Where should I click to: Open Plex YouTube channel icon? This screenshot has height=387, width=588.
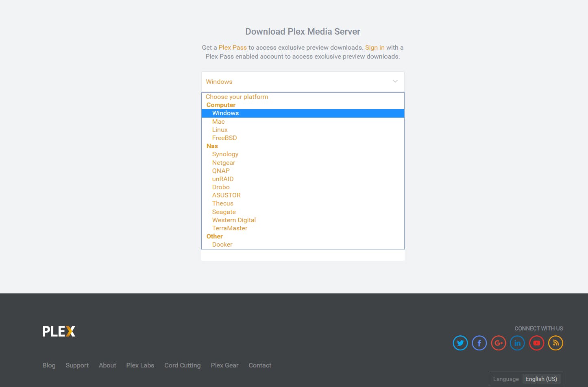coord(537,343)
